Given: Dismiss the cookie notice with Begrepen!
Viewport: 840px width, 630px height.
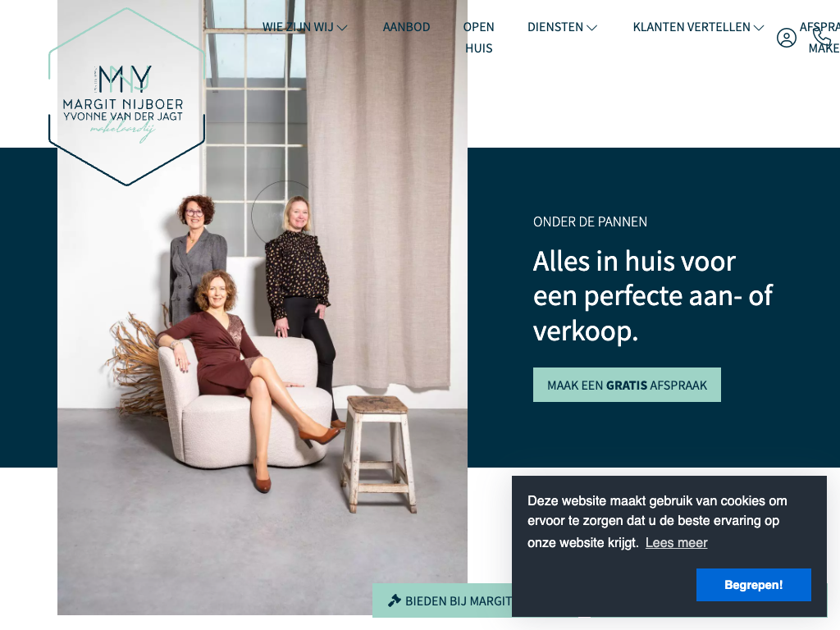Looking at the screenshot, I should [753, 584].
